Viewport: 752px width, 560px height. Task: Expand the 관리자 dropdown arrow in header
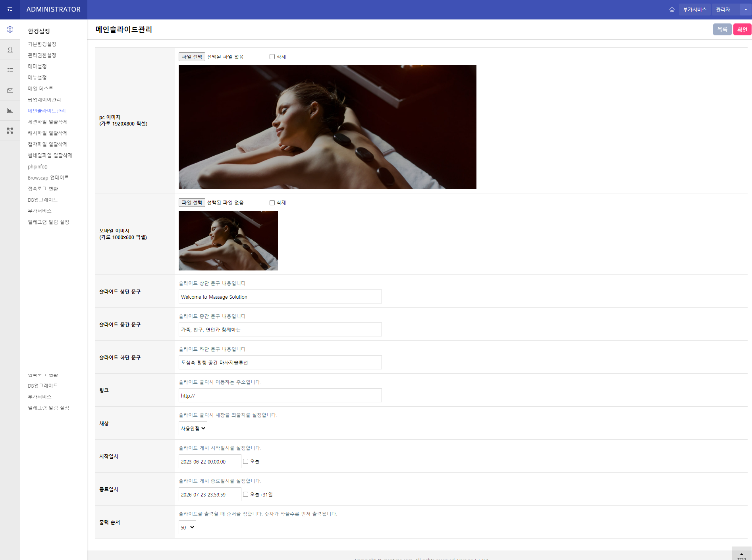pos(745,10)
